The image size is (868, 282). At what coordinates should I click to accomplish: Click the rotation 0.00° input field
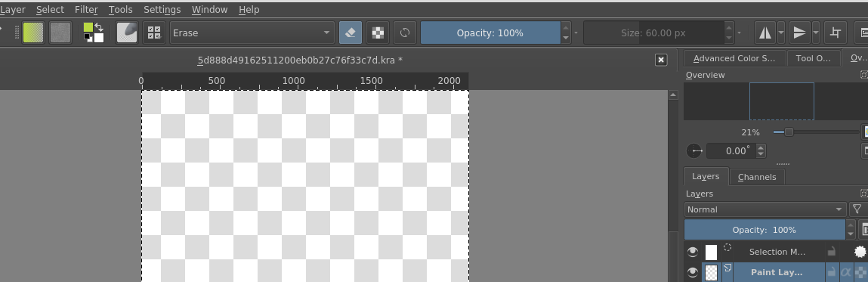pos(731,150)
